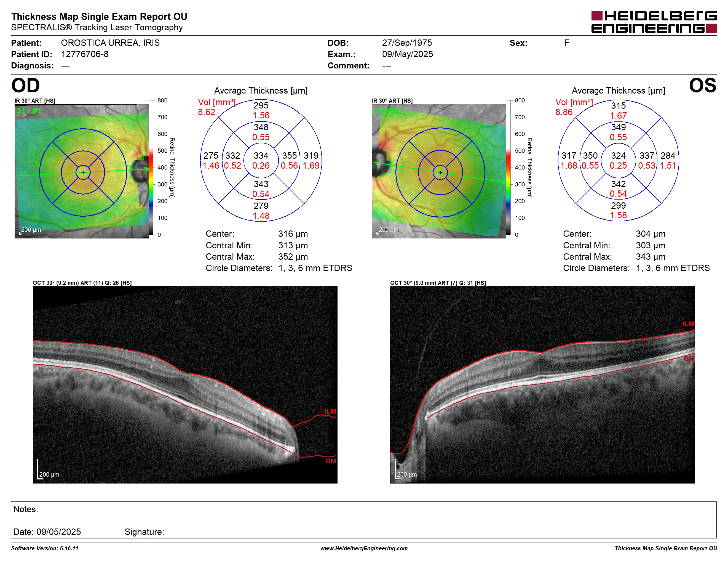The height and width of the screenshot is (563, 728).
Task: Click the BM label on the OD scan
Action: coord(331,461)
